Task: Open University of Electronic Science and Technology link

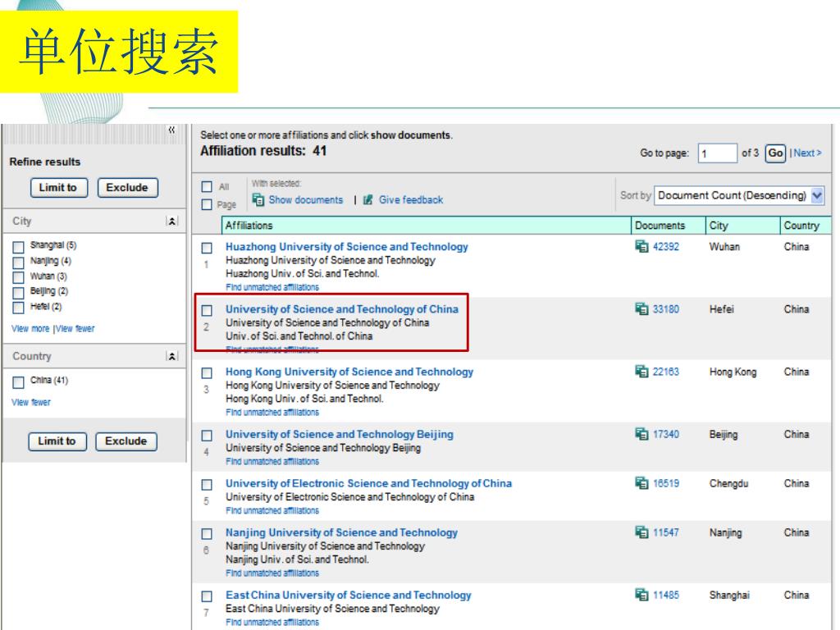Action: pyautogui.click(x=368, y=483)
